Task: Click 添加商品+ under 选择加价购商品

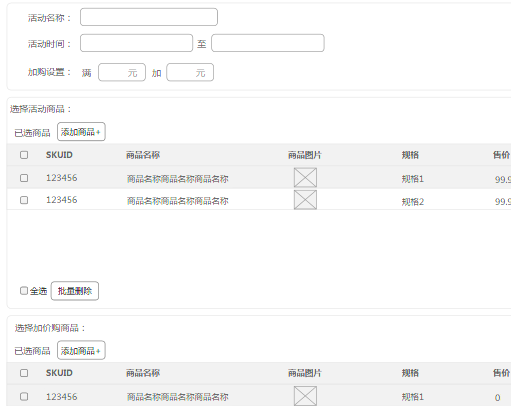Action: click(x=81, y=350)
